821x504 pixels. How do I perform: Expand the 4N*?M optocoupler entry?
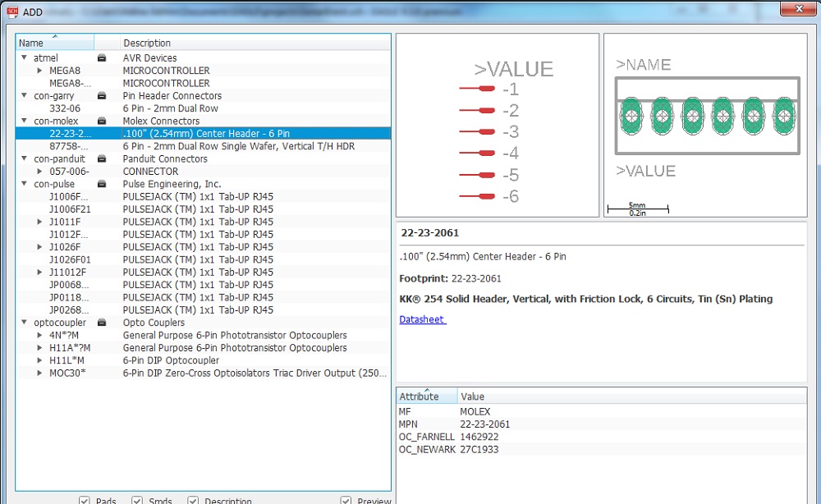pyautogui.click(x=39, y=335)
